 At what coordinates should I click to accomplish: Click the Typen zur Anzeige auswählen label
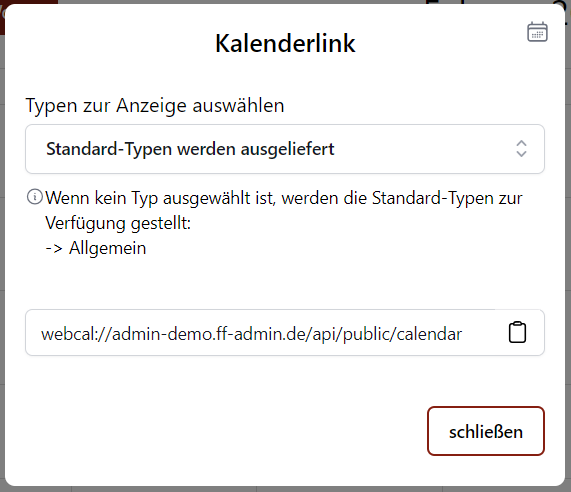click(155, 106)
